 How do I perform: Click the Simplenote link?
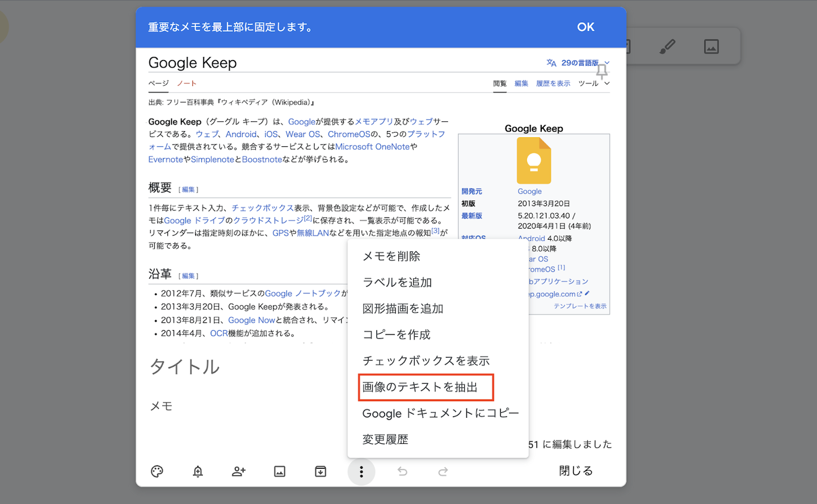(212, 159)
